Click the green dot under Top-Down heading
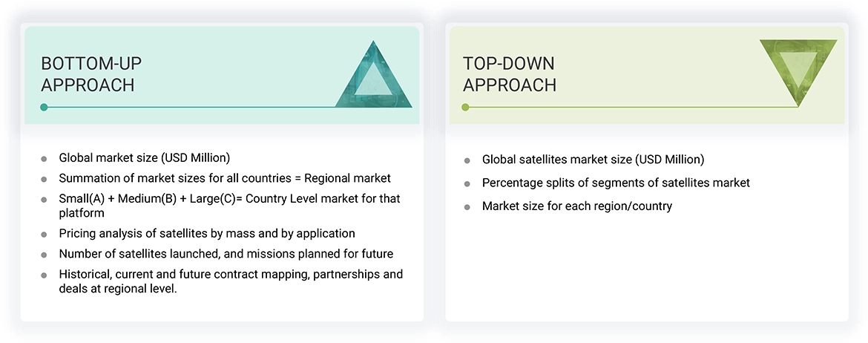Viewport: 868px width, 343px height. coord(465,108)
